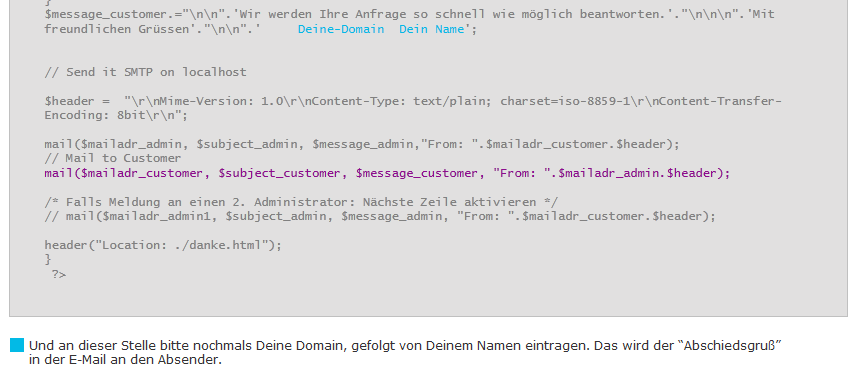Click the cyan square bullet icon
The height and width of the screenshot is (372, 859).
(x=17, y=345)
